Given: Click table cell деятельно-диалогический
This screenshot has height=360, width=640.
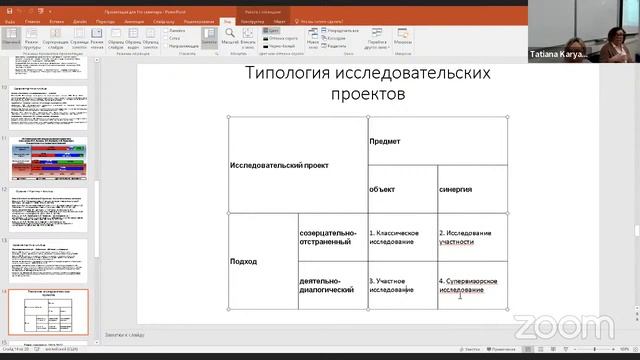Looking at the screenshot, I should tap(333, 285).
